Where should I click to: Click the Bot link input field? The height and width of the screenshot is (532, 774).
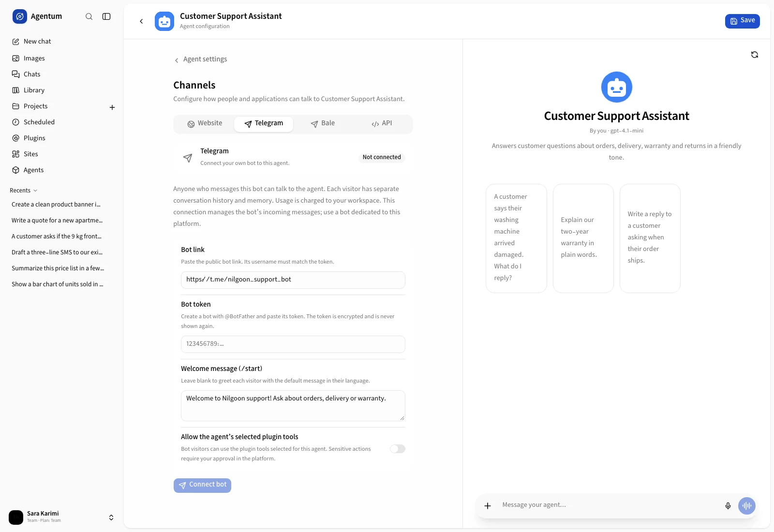click(x=293, y=280)
